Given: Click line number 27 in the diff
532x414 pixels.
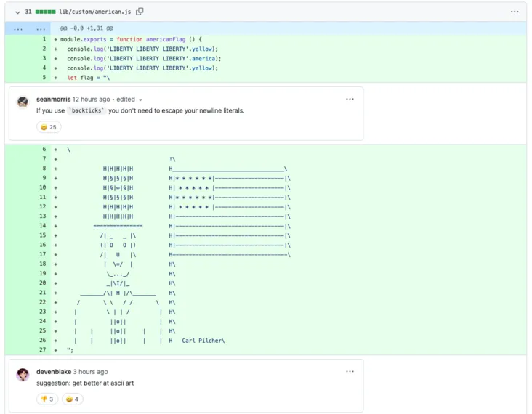Looking at the screenshot, I should pyautogui.click(x=42, y=349).
